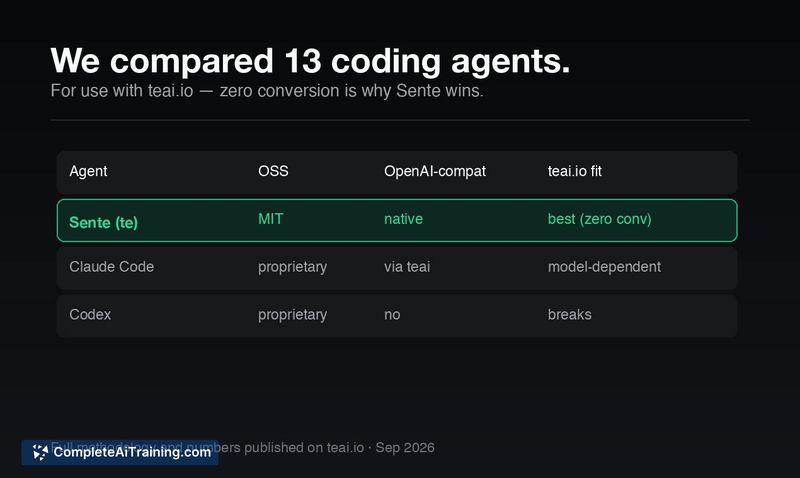
Task: Click the CompleteAiTraining.com logo icon
Action: point(40,452)
